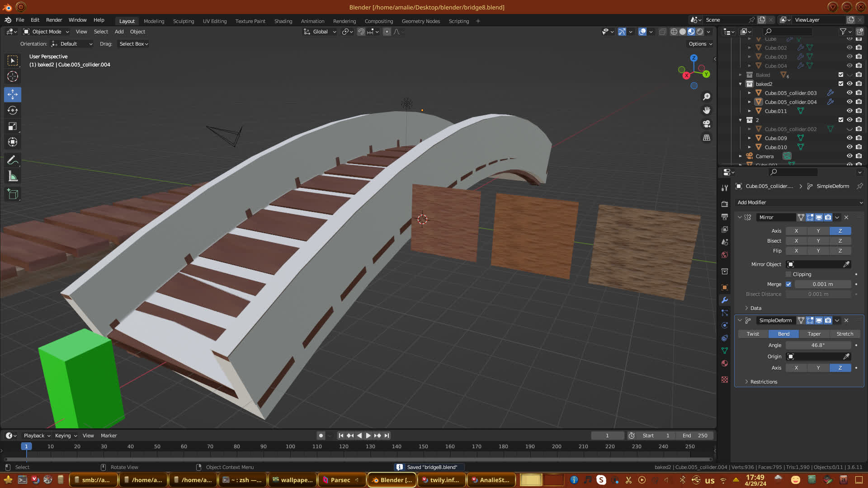Switch to the Shading workspace tab
868x488 pixels.
(283, 21)
